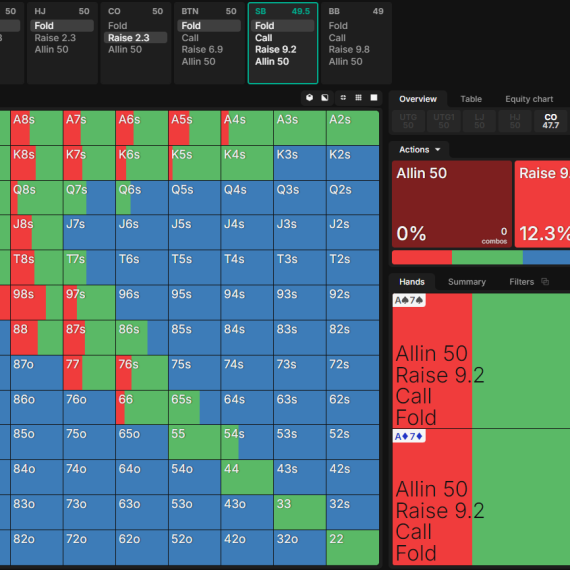The width and height of the screenshot is (570, 570).
Task: Select the 55 pair cell in the grid
Action: pos(194,442)
